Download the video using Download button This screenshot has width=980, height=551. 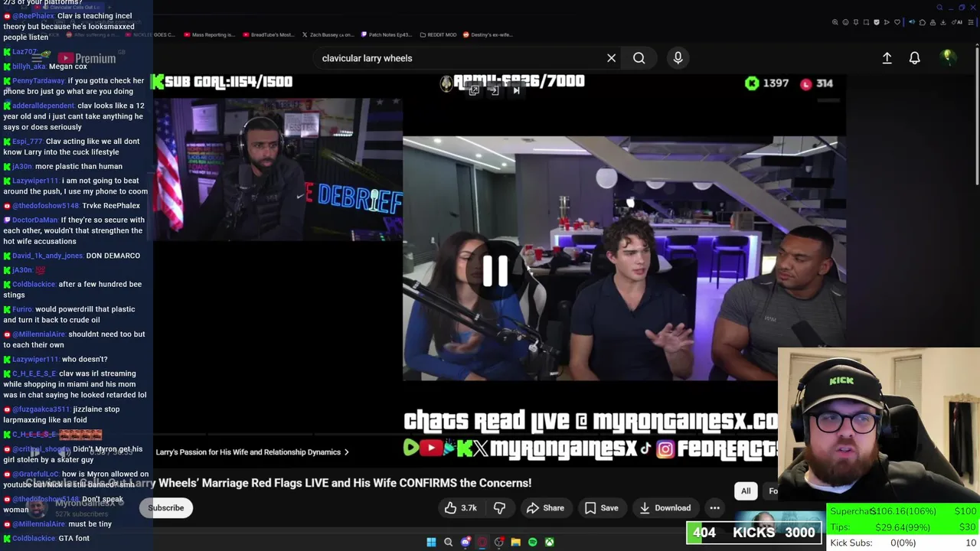click(665, 508)
